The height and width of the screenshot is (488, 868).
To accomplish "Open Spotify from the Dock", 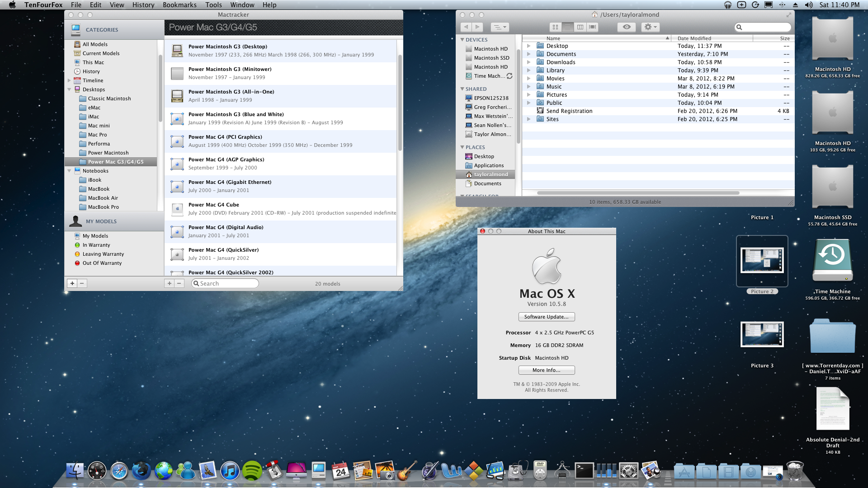I will pyautogui.click(x=252, y=471).
